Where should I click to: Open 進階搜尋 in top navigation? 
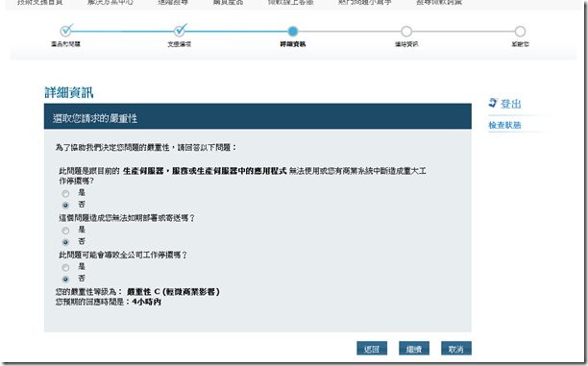coord(173,2)
